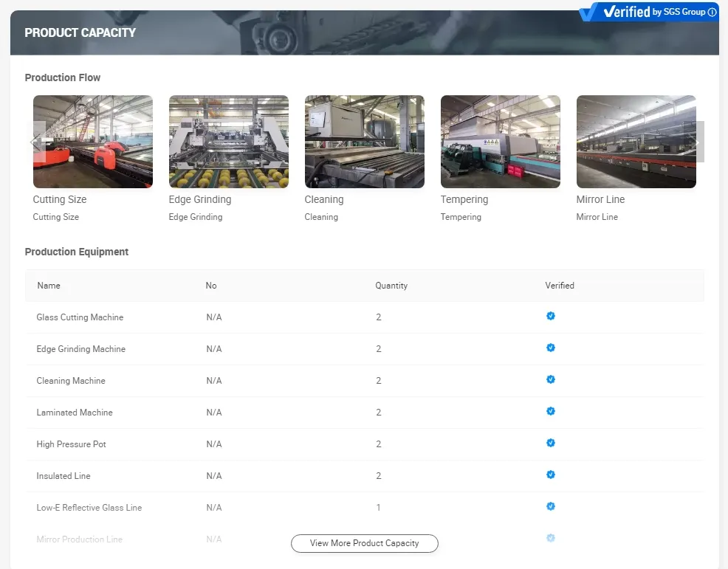Screen dimensions: 728x569
Task: Open the Cleaning machine photo
Action: click(364, 142)
